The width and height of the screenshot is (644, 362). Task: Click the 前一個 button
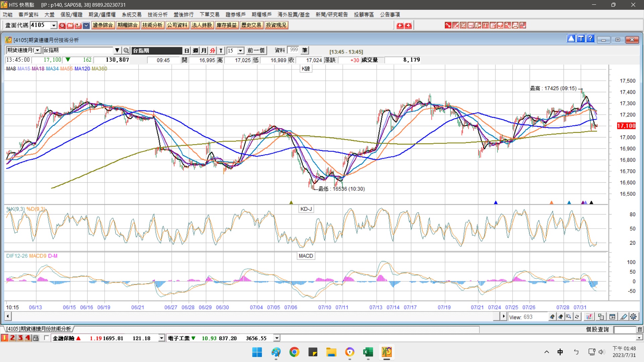(256, 51)
